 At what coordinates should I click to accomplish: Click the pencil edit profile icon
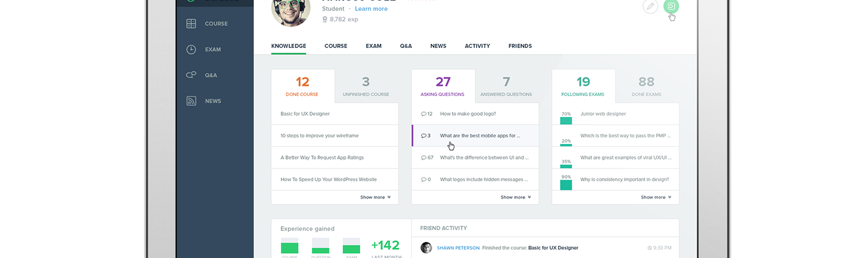[650, 7]
